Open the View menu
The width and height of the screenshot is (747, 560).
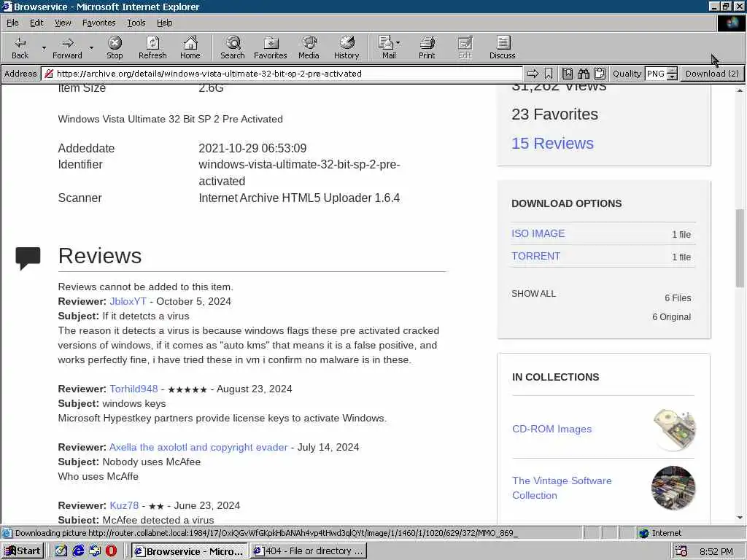(x=63, y=23)
